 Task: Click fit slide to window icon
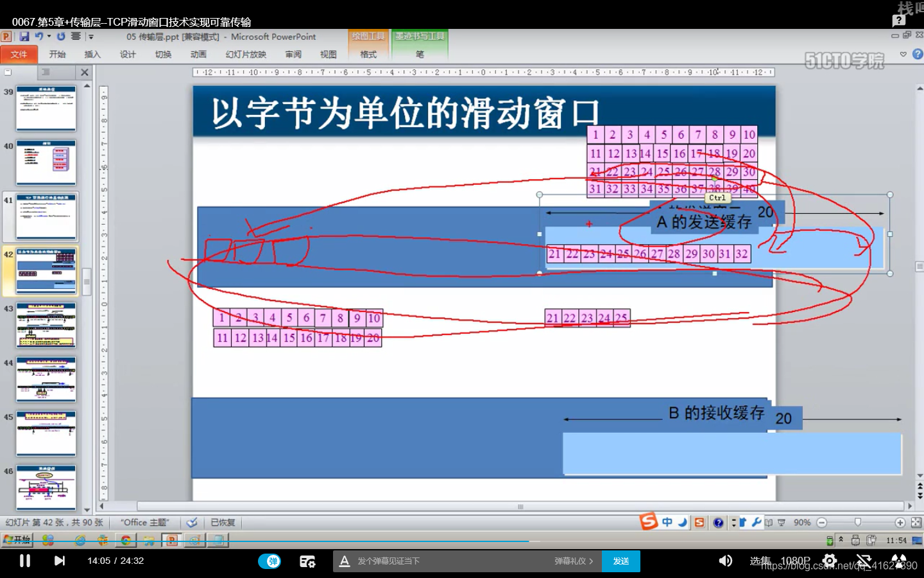[916, 523]
